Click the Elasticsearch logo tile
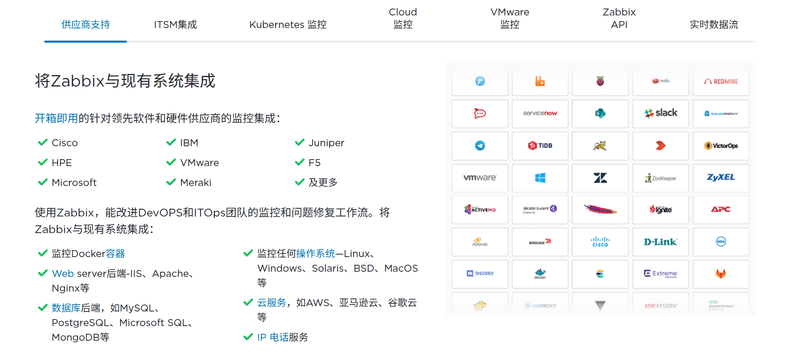Screen dimensions: 800x361 (x=600, y=274)
